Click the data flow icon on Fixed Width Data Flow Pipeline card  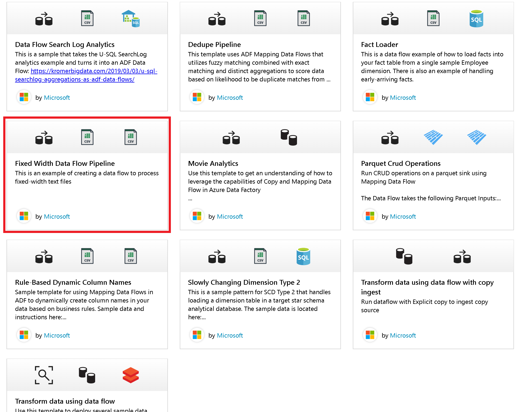point(44,138)
